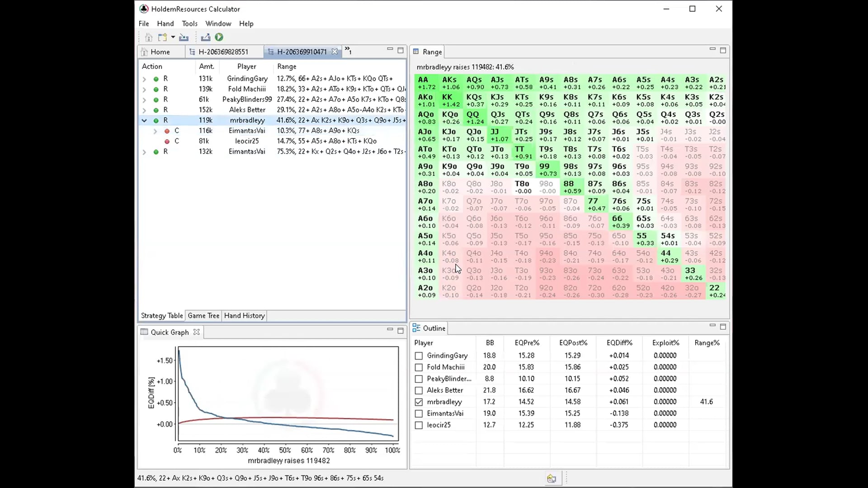This screenshot has width=868, height=488.
Task: Expand the Aleks Better raise row
Action: [x=144, y=110]
